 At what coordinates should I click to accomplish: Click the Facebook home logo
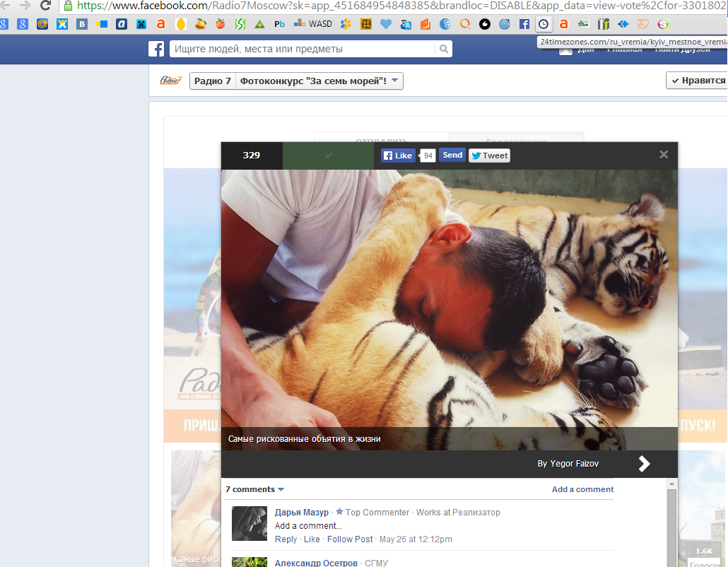[x=156, y=49]
